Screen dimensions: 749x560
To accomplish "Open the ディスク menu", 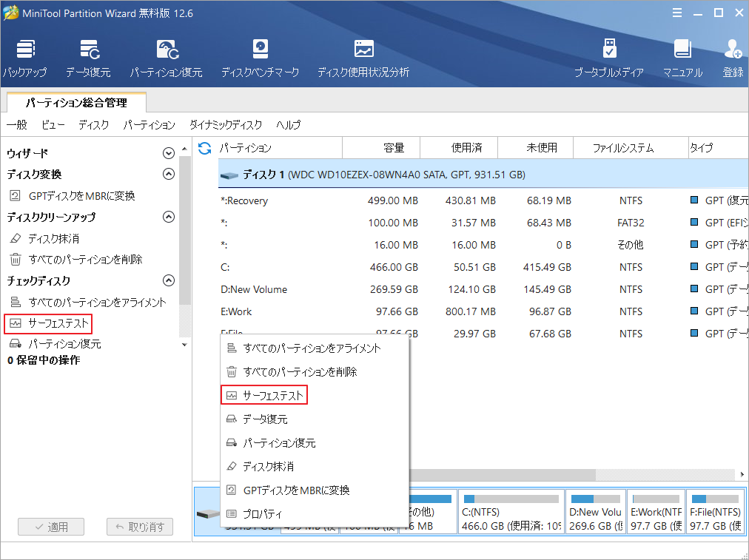I will pyautogui.click(x=93, y=125).
